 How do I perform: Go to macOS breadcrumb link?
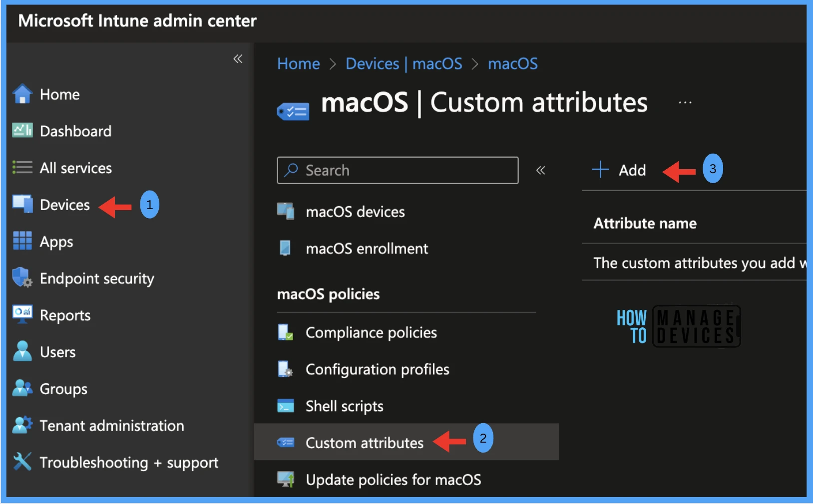(513, 63)
